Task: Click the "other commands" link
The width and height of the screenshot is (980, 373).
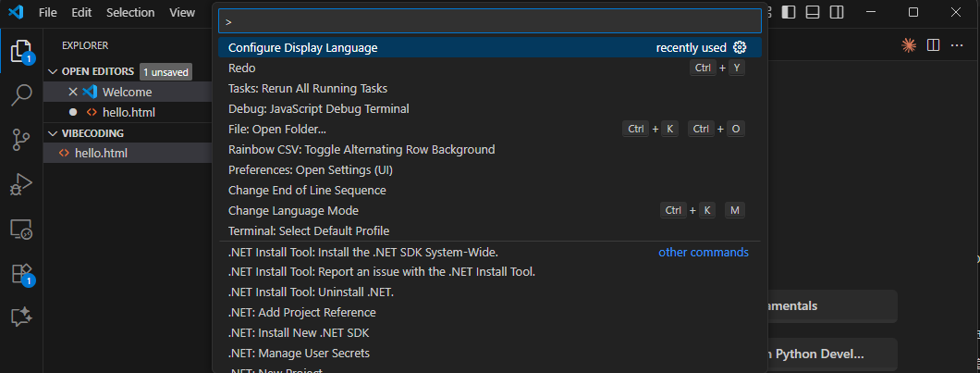Action: coord(703,252)
